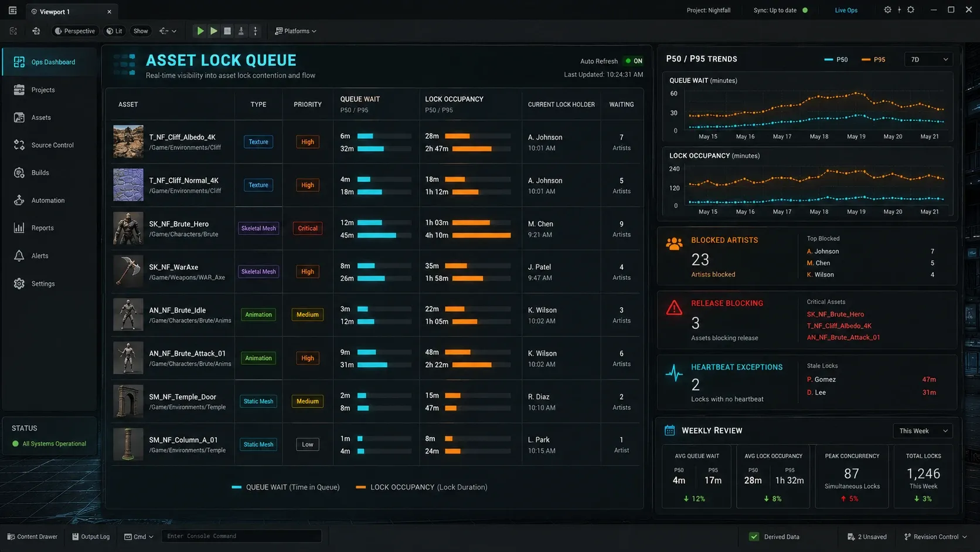Toggle the Derived Data checkbox

coord(754,537)
